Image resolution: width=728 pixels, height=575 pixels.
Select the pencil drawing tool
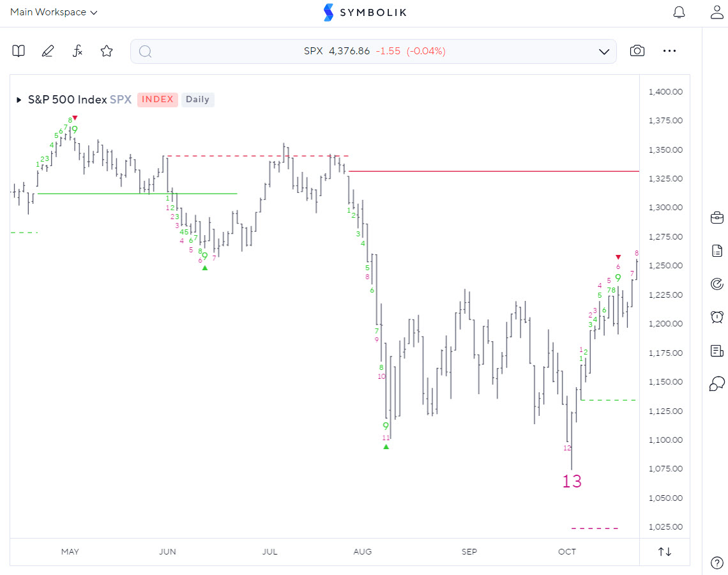[x=48, y=51]
